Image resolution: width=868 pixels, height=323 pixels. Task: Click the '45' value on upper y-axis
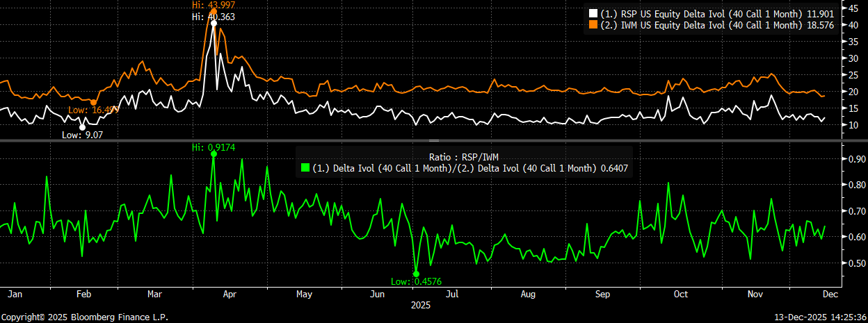[853, 8]
